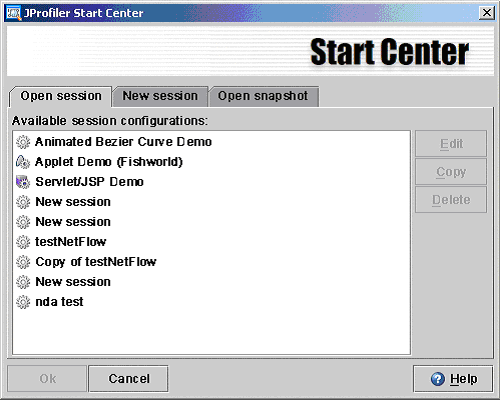Click the Cancel button
The width and height of the screenshot is (500, 400).
pyautogui.click(x=129, y=379)
